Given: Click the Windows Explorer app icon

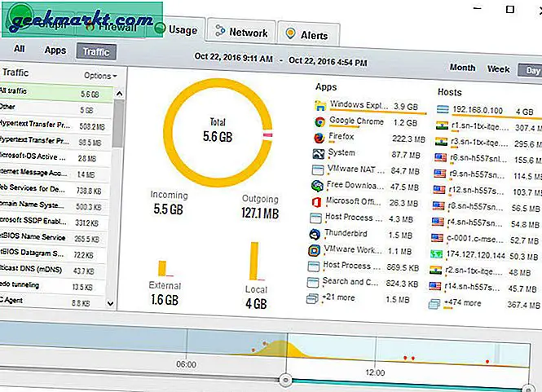Looking at the screenshot, I should pyautogui.click(x=318, y=105).
